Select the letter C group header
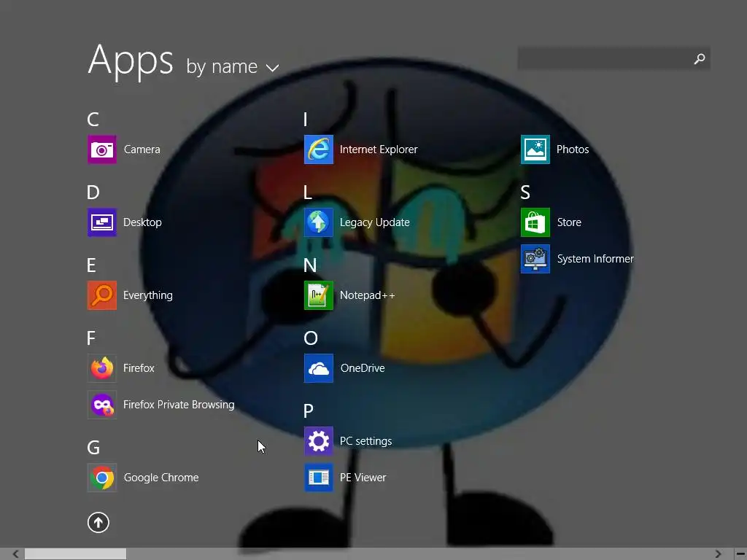 tap(93, 120)
